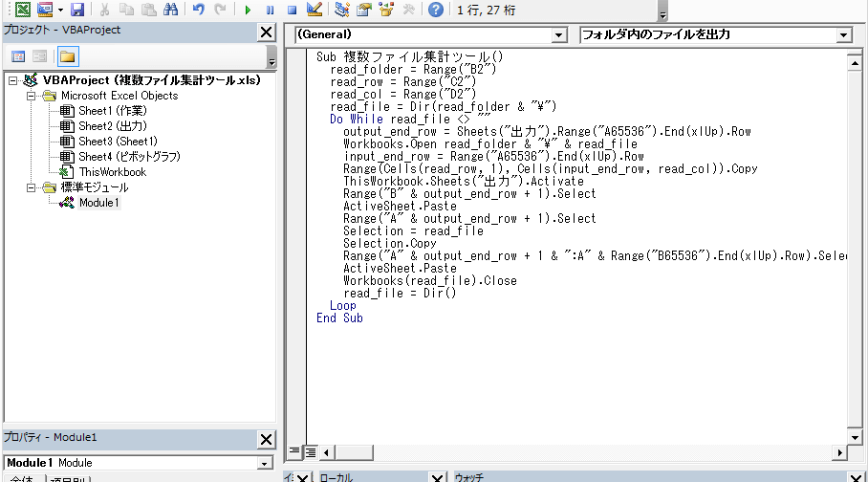
Task: Select 標準モジュール folder in tree
Action: pyautogui.click(x=94, y=187)
